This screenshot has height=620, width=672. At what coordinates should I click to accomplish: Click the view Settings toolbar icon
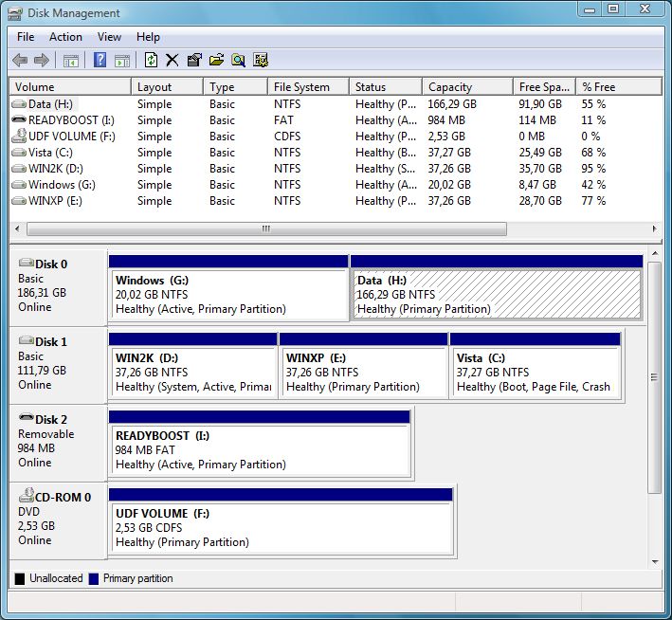coord(260,60)
